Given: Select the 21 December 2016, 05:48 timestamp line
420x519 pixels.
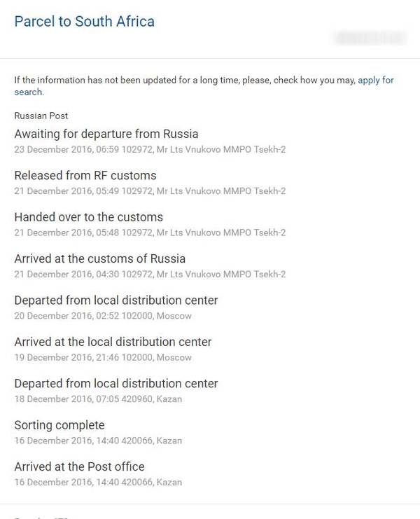Looking at the screenshot, I should 150,233.
